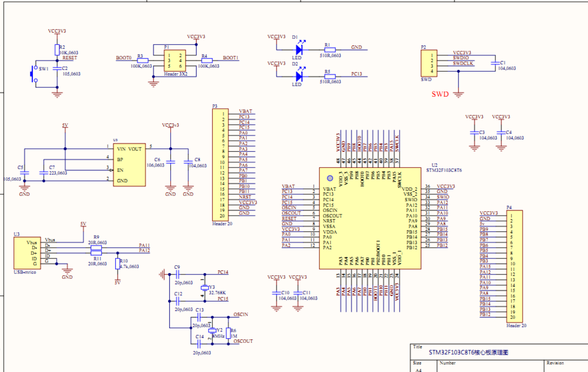Image resolution: width=588 pixels, height=372 pixels.
Task: Select resistor R2 10K in the reset circuit
Action: coord(57,49)
